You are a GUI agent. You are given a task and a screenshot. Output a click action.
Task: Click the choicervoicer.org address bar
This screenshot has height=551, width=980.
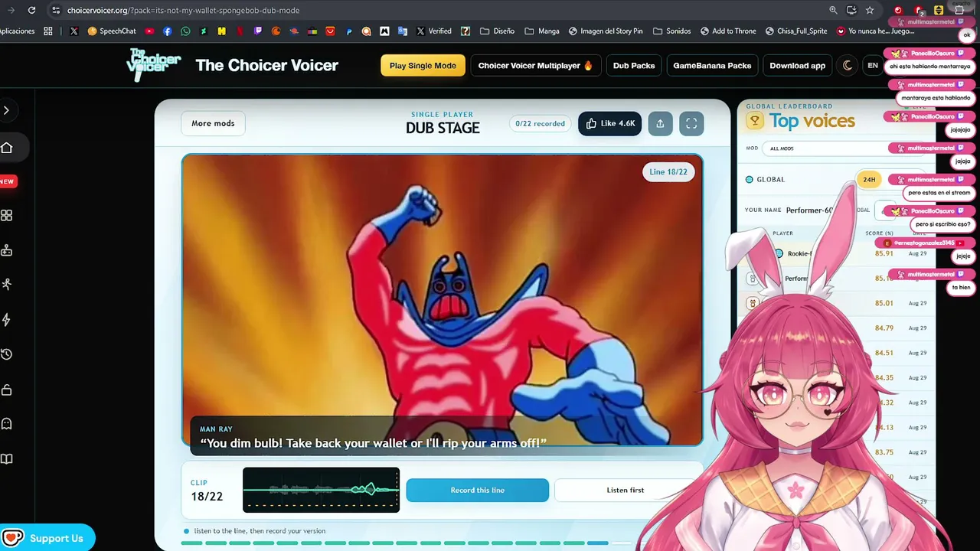coord(183,11)
